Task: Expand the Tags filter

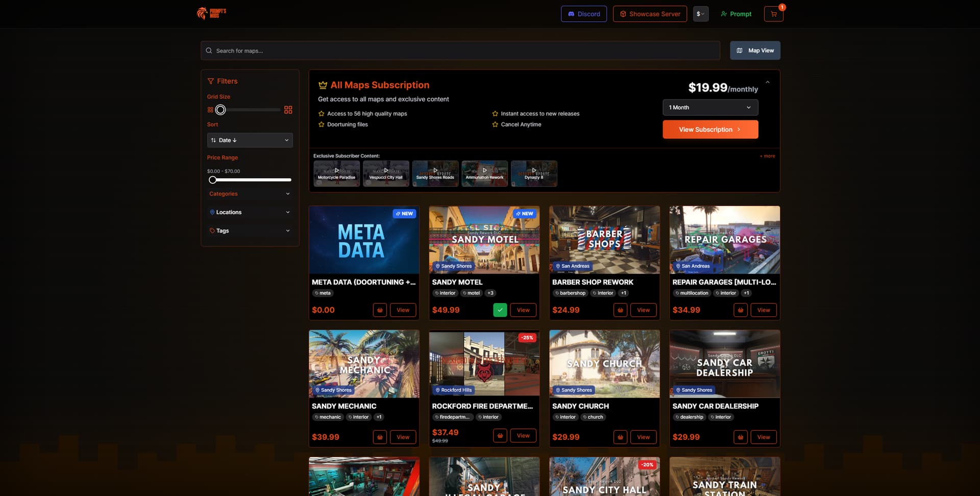Action: [x=250, y=231]
